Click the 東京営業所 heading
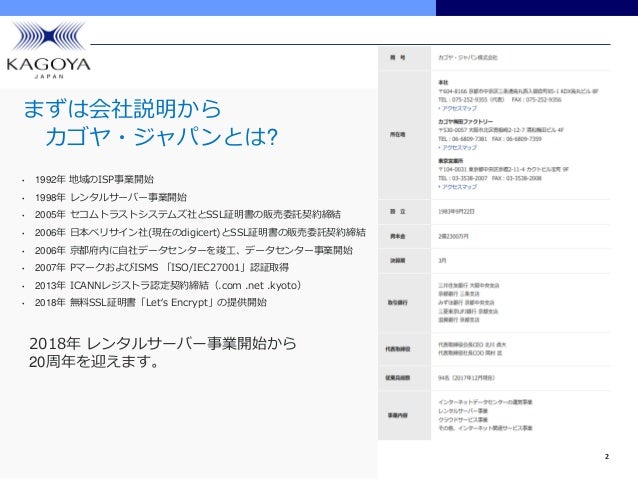The width and height of the screenshot is (638, 479). 450,161
